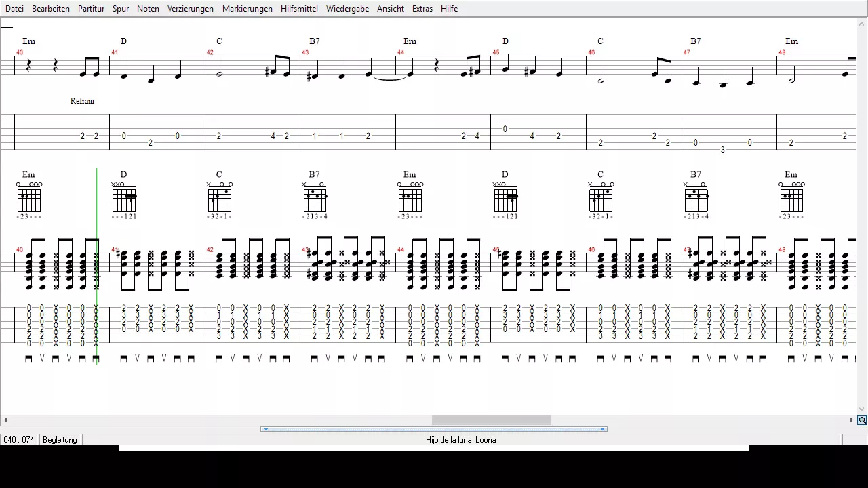The height and width of the screenshot is (488, 868).
Task: Click the horizontal scrollbar right arrow
Action: (x=851, y=420)
